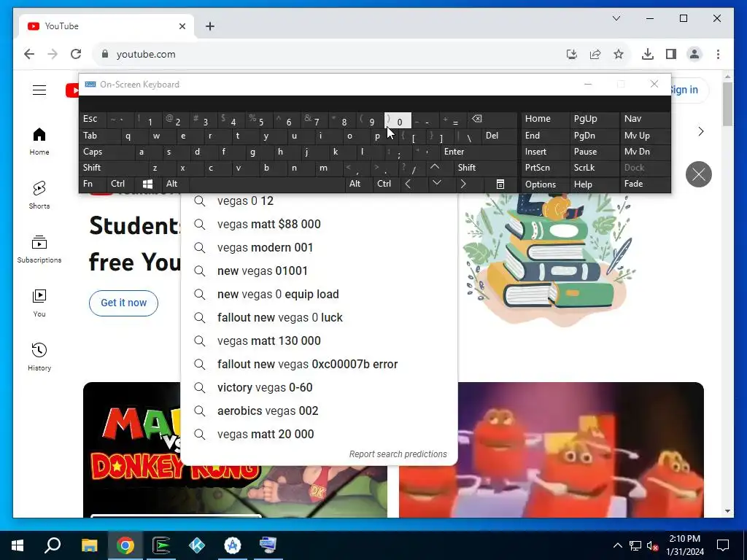Click Chrome's back arrow
Image resolution: width=747 pixels, height=560 pixels.
pyautogui.click(x=29, y=54)
